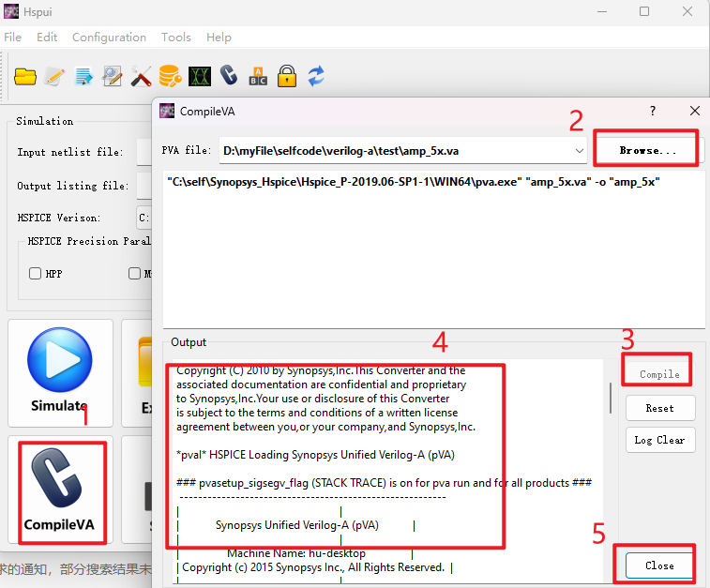The image size is (710, 588).
Task: Click the Close button in CompileVA dialog
Action: 659,565
